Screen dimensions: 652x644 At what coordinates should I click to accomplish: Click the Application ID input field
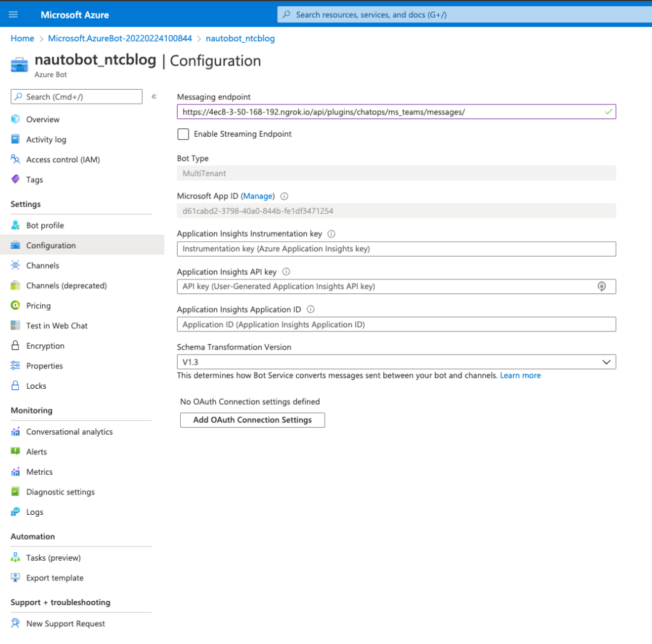[x=396, y=324]
